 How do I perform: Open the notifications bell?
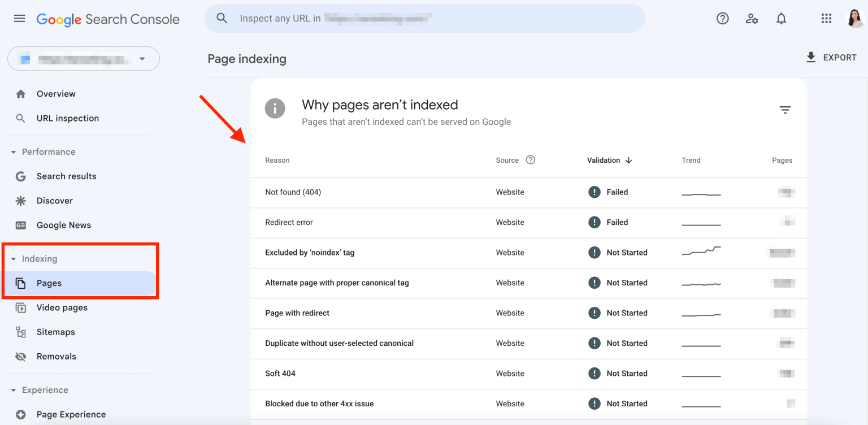[781, 19]
